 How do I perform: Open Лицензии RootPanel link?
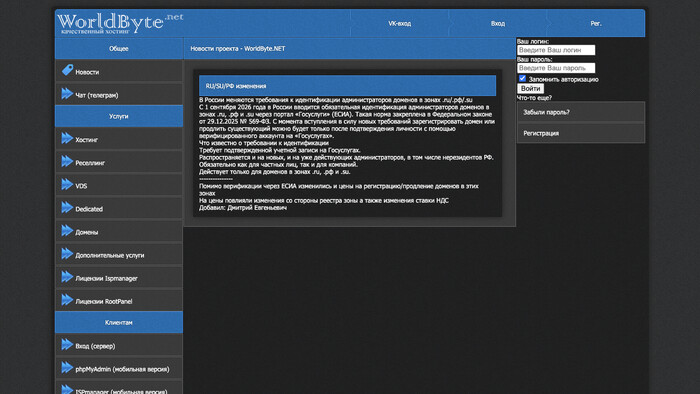[x=119, y=301]
